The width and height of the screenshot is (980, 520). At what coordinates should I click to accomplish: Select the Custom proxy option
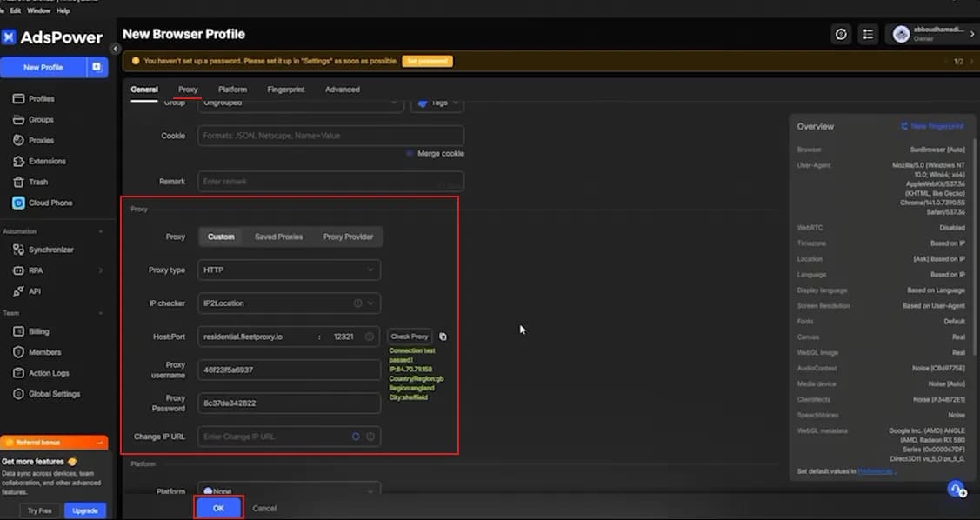pyautogui.click(x=221, y=237)
